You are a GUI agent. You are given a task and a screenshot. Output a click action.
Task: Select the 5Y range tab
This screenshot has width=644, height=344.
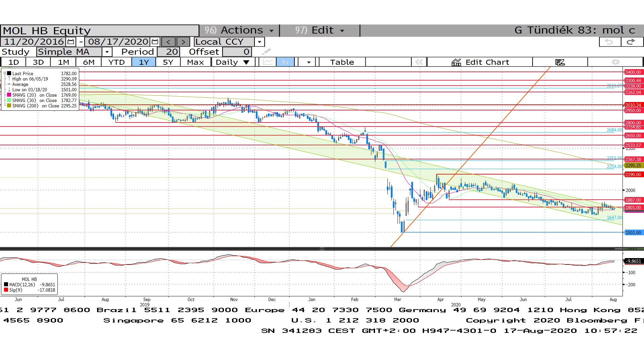[168, 62]
